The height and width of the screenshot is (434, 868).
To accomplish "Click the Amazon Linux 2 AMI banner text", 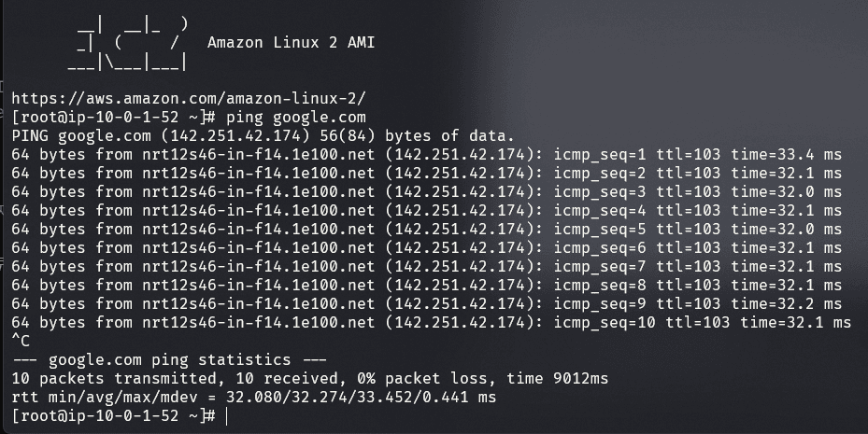I will click(291, 42).
